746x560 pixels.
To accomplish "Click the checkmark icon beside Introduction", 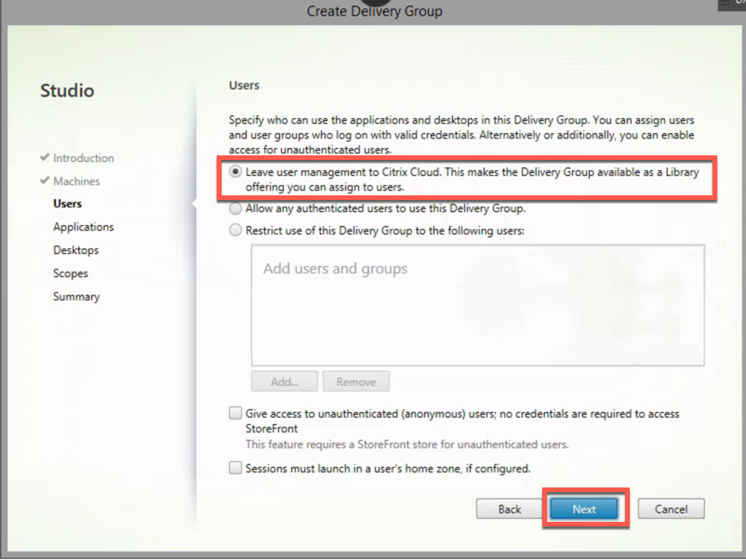I will pos(45,157).
